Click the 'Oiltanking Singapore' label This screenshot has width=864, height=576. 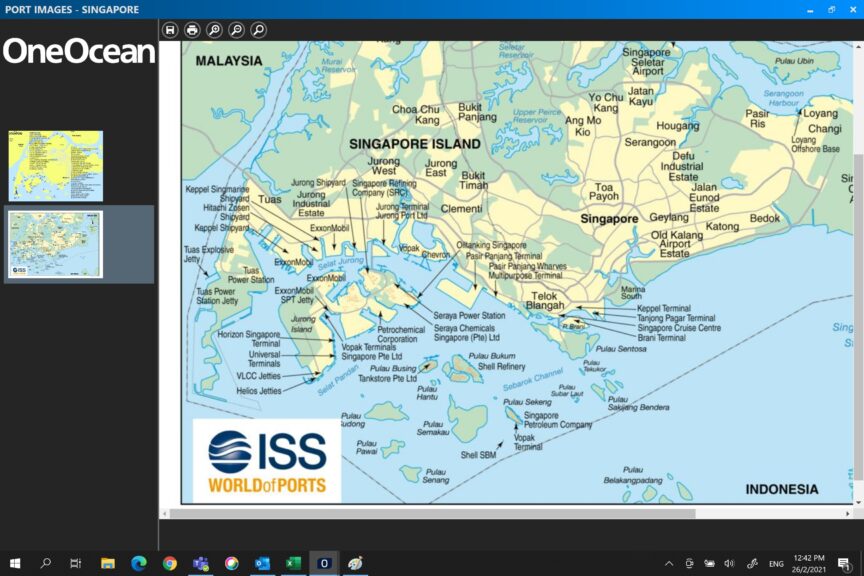pos(491,245)
